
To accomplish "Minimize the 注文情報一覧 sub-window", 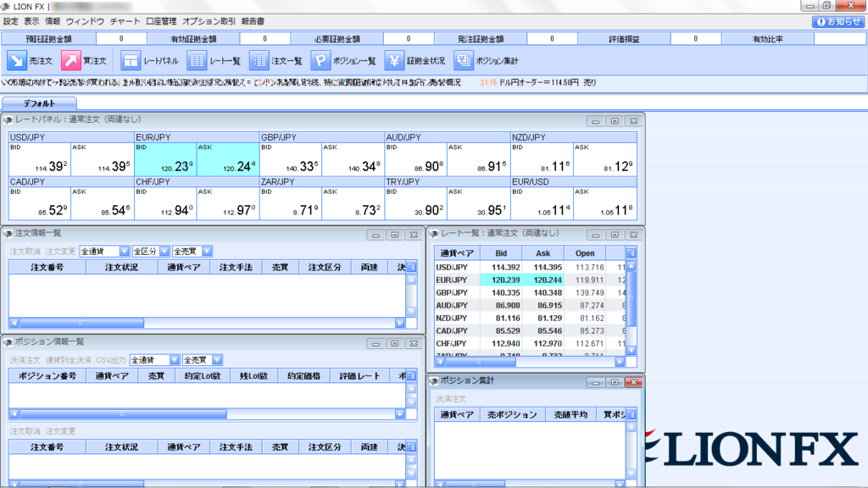I will (376, 236).
